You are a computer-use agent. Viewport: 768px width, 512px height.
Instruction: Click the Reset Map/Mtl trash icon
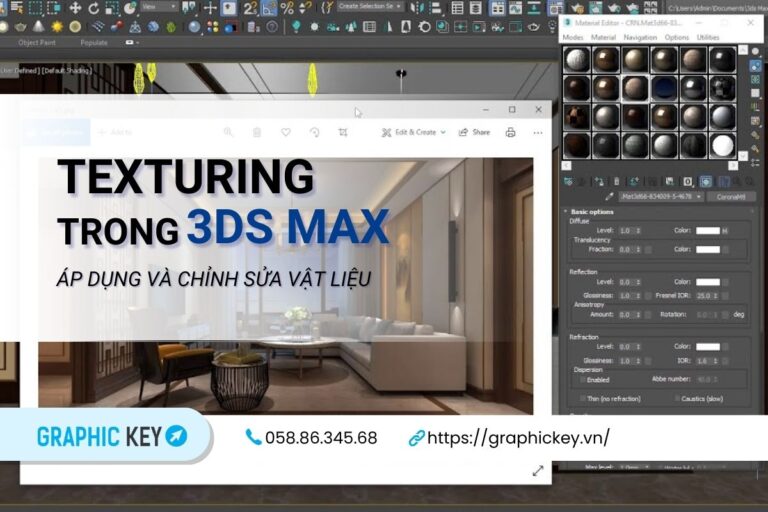coord(617,182)
